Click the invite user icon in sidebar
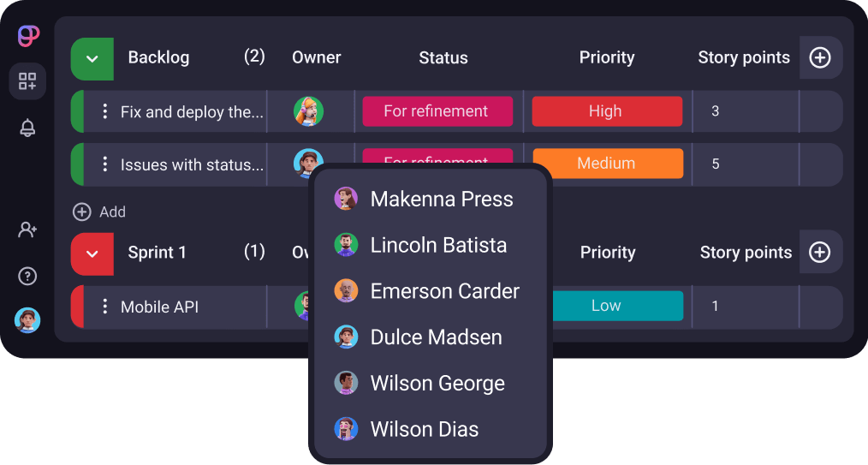The image size is (868, 465). click(27, 230)
